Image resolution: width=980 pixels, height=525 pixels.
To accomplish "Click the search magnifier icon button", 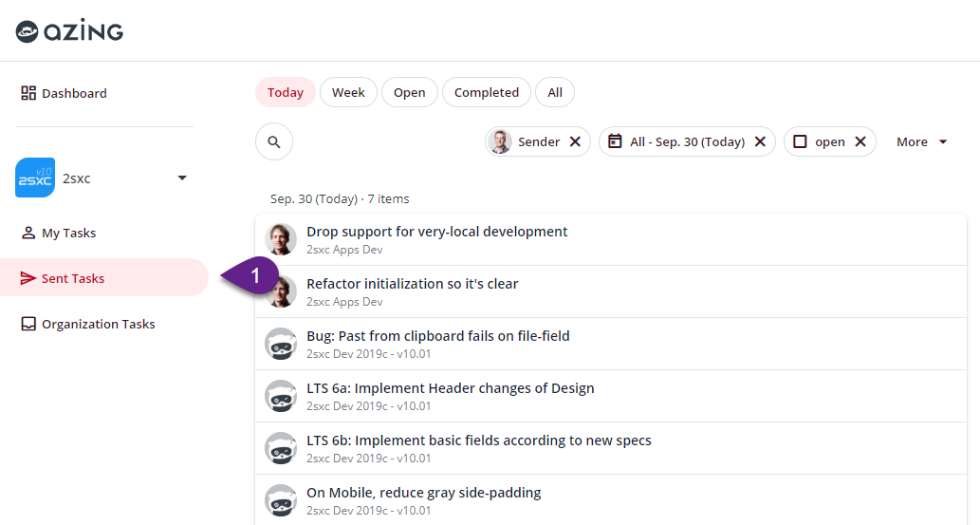I will 274,141.
